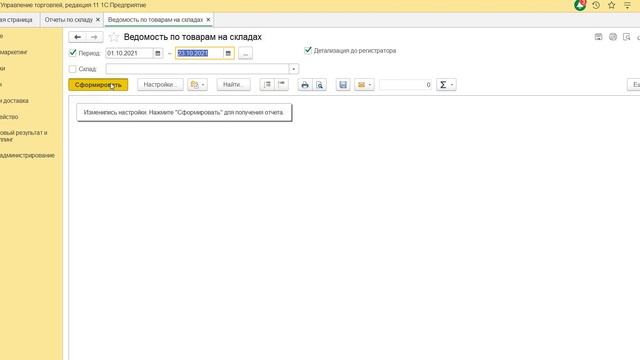Click the second icon in the top-right form toolbar
The height and width of the screenshot is (360, 640).
[613, 37]
